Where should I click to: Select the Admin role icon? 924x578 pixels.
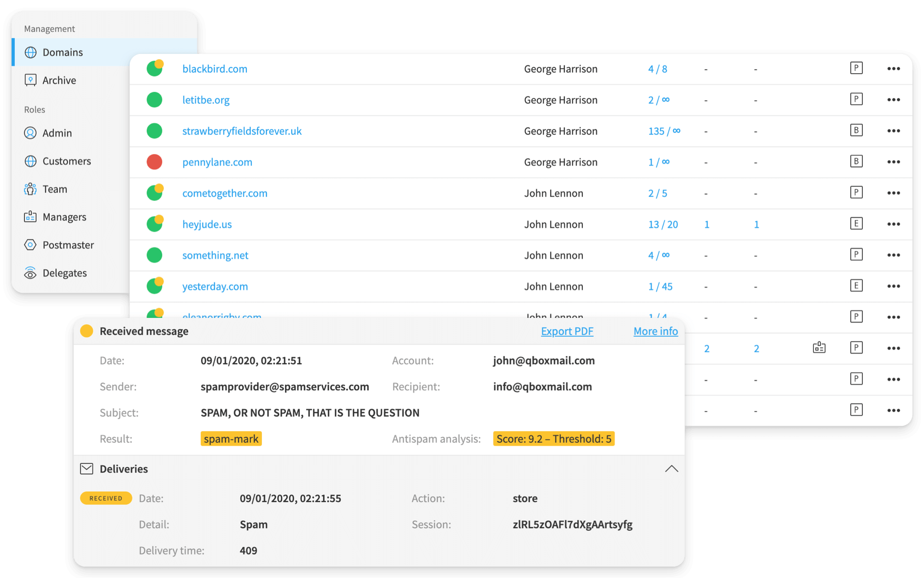(x=31, y=133)
